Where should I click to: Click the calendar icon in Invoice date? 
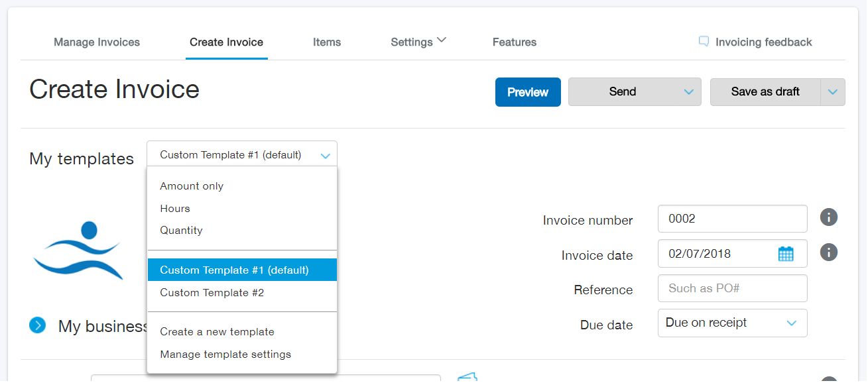click(x=785, y=254)
